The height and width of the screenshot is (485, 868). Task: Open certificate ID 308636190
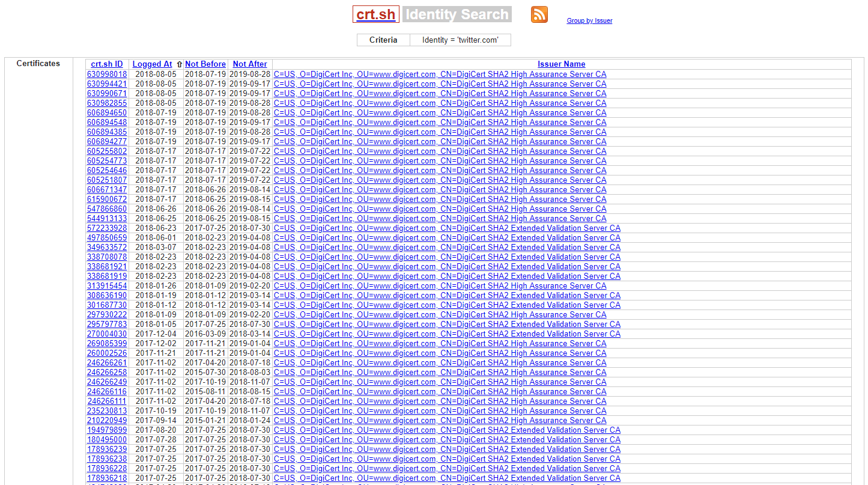click(x=107, y=296)
